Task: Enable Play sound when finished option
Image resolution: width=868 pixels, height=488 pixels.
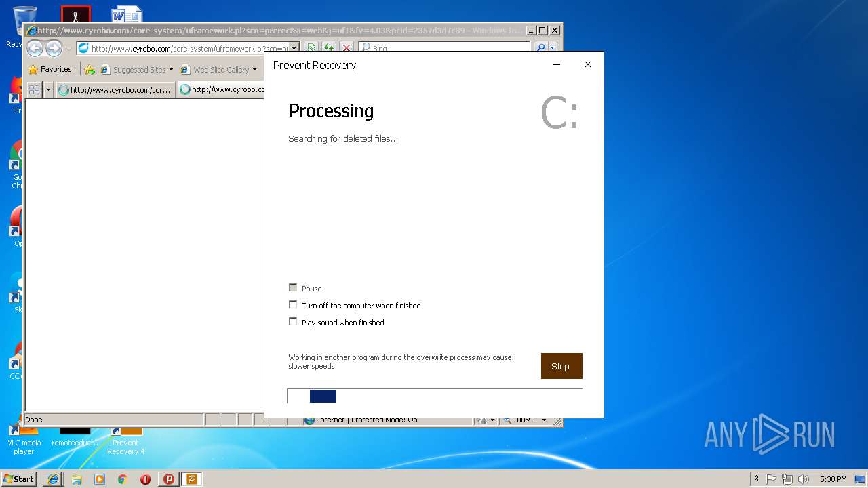Action: (293, 322)
